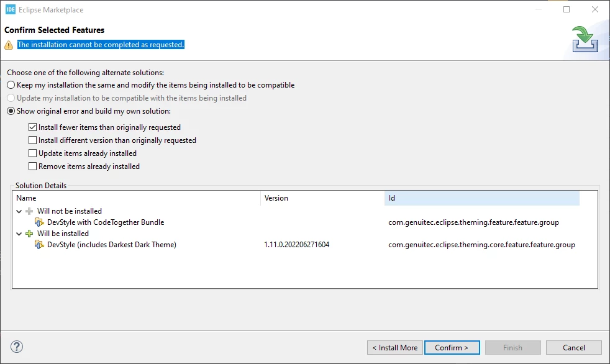610x364 pixels.
Task: Click the yellow warning triangle icon
Action: pyautogui.click(x=9, y=45)
